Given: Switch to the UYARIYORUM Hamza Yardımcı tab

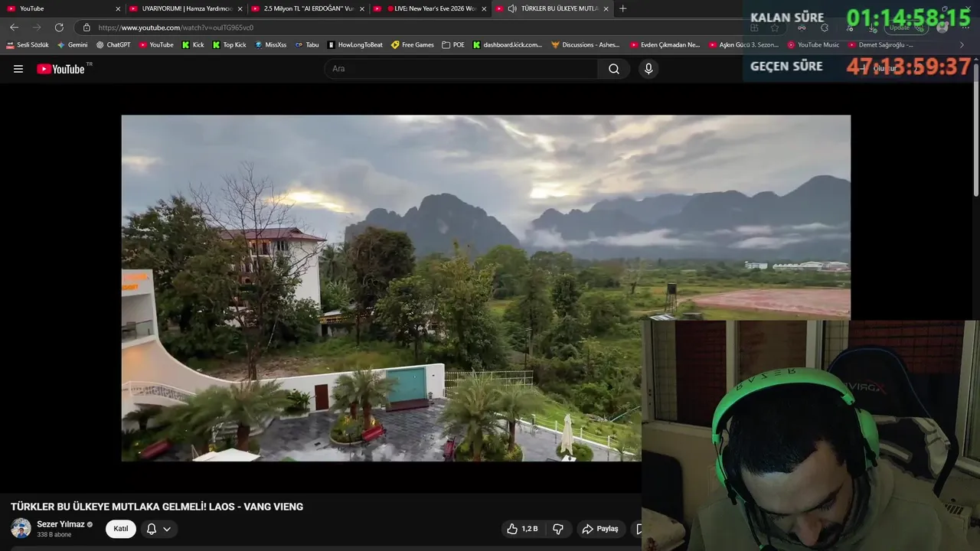Looking at the screenshot, I should 184,8.
